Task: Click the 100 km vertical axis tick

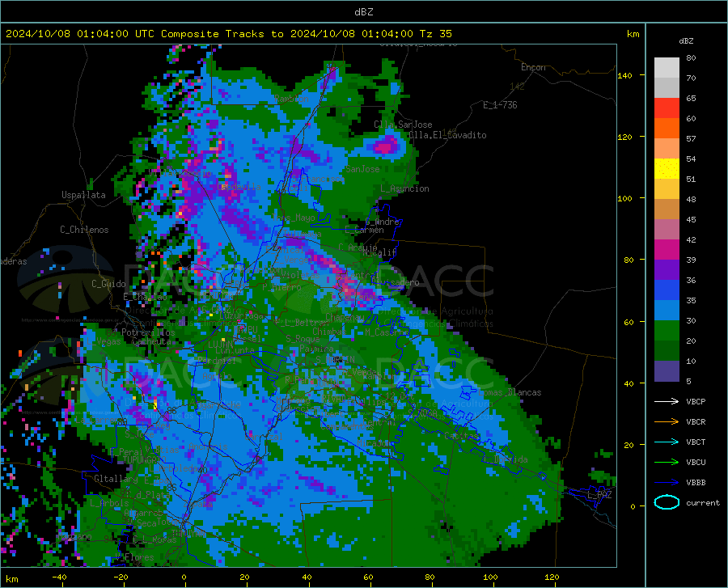Action: pos(625,198)
